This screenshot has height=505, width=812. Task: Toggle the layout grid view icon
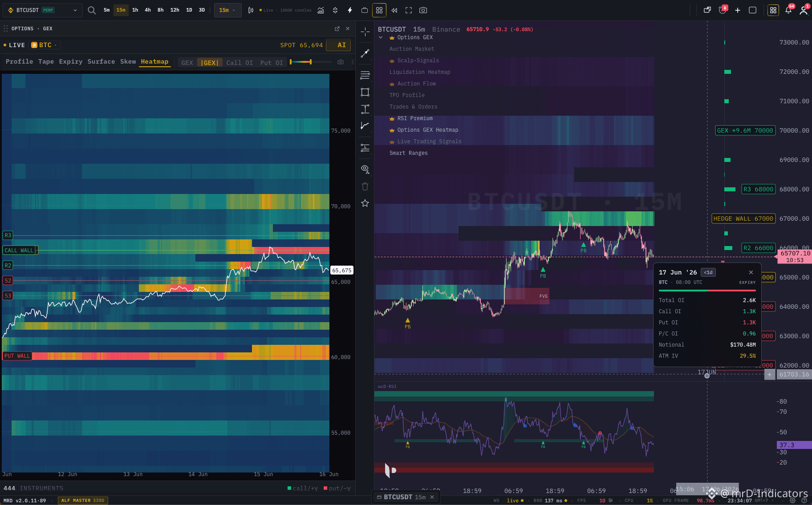click(x=379, y=10)
